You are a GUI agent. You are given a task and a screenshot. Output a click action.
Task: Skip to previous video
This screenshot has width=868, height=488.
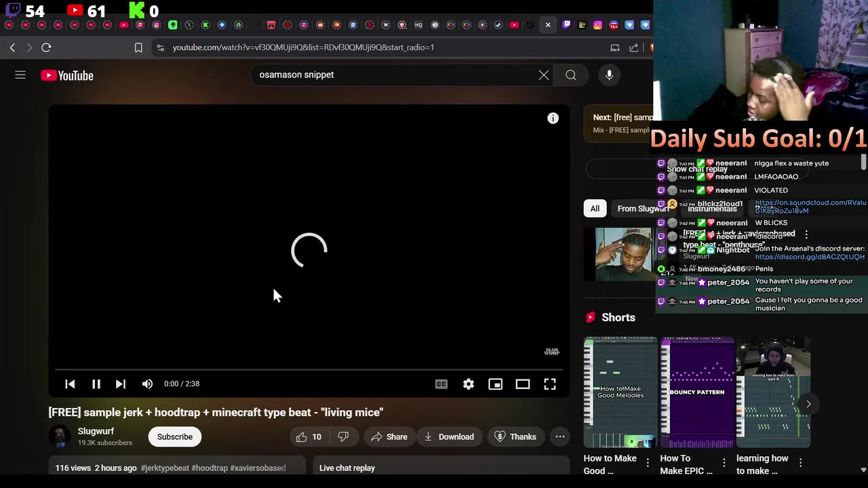(70, 384)
